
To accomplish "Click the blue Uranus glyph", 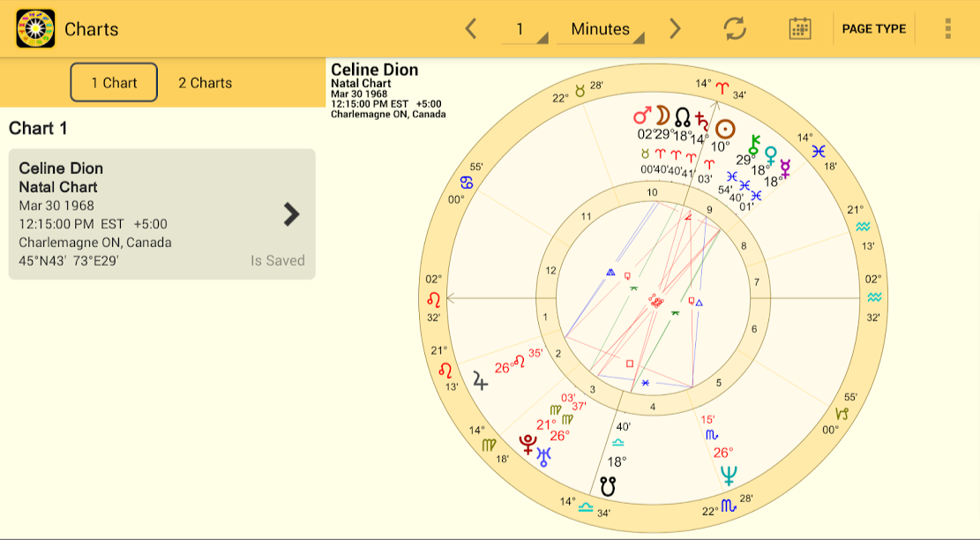I will (x=543, y=457).
